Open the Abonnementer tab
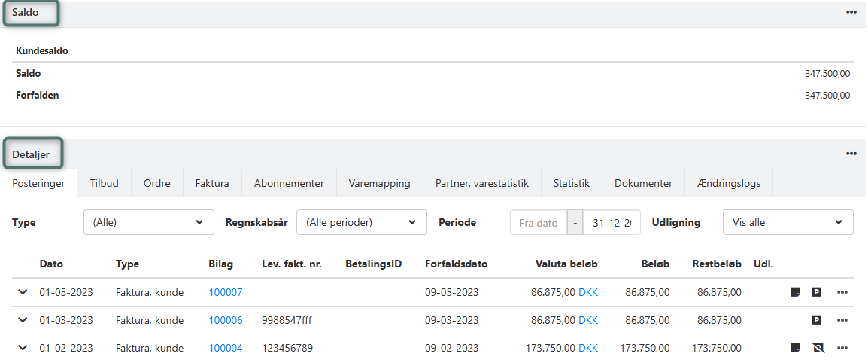 [289, 184]
